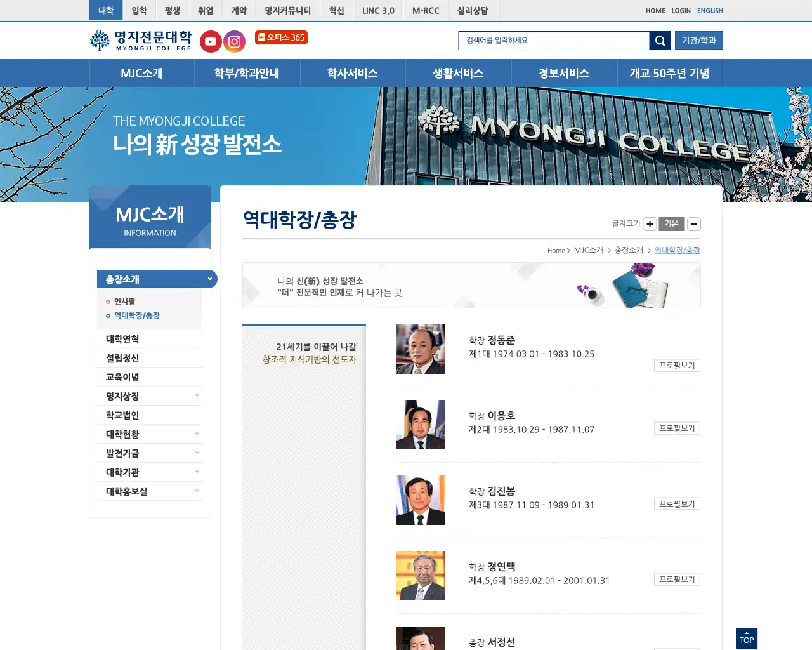812x650 pixels.
Task: Open the 개교 50주년 기념 menu
Action: tap(669, 73)
